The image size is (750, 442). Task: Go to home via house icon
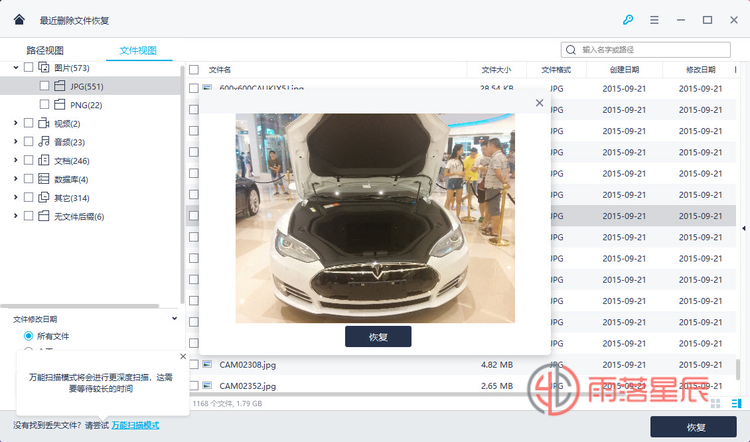[x=19, y=20]
